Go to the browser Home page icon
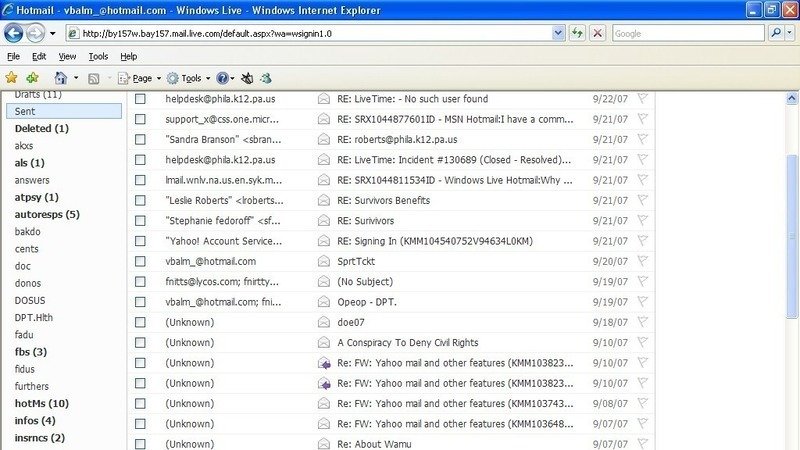The height and width of the screenshot is (450, 800). [x=61, y=78]
